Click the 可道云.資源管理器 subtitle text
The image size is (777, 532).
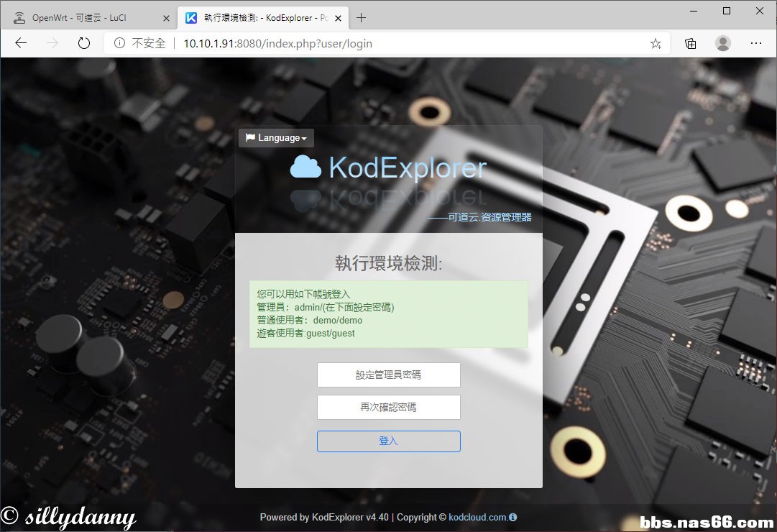pos(479,217)
